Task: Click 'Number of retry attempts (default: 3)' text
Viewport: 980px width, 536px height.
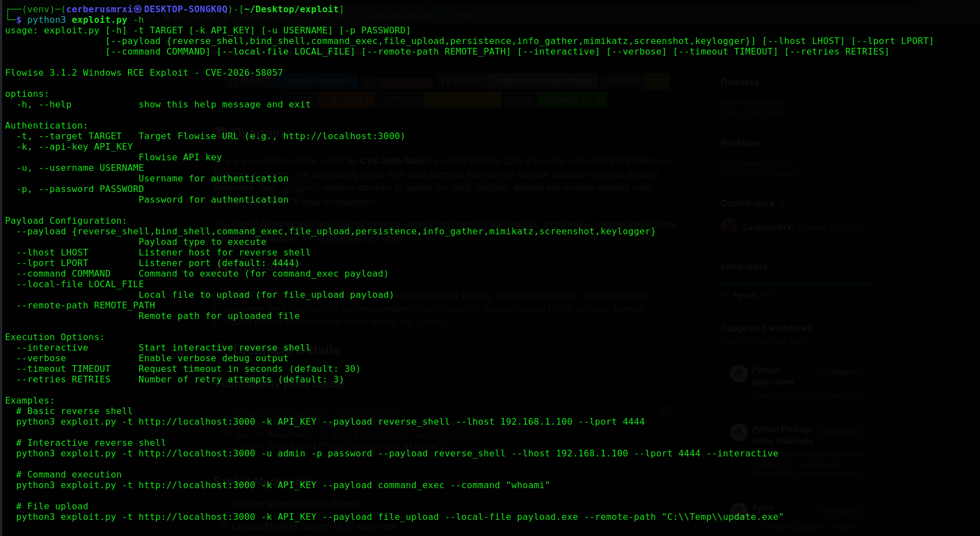Action: tap(242, 380)
